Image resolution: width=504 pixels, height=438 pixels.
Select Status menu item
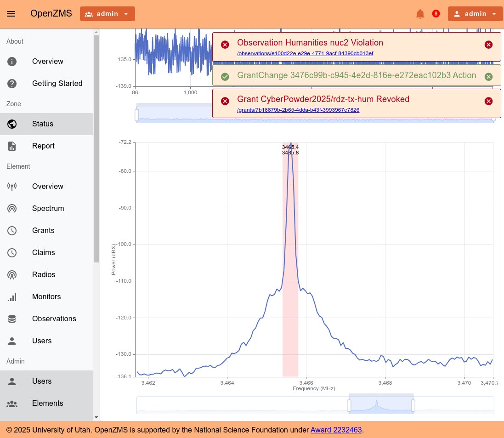point(46,124)
